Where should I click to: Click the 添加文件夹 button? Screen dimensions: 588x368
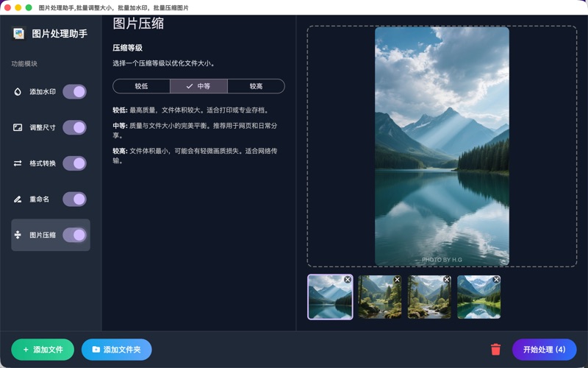(117, 350)
